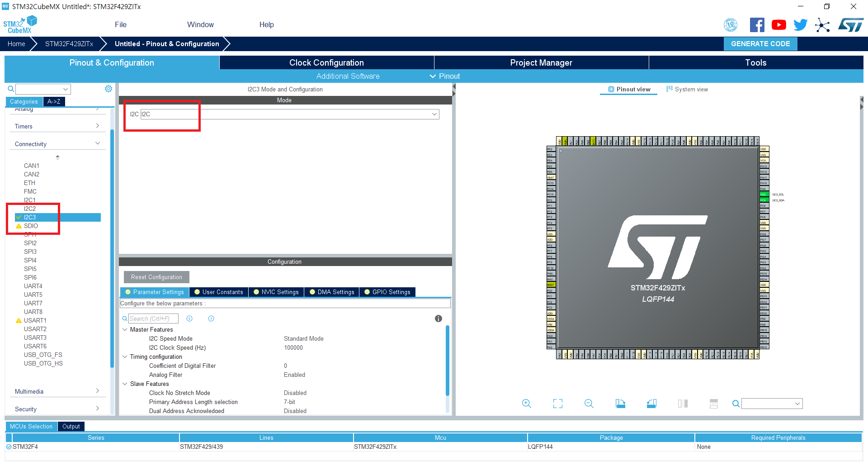This screenshot has width=868, height=466.
Task: Rotate the chip view clockwise
Action: click(620, 404)
